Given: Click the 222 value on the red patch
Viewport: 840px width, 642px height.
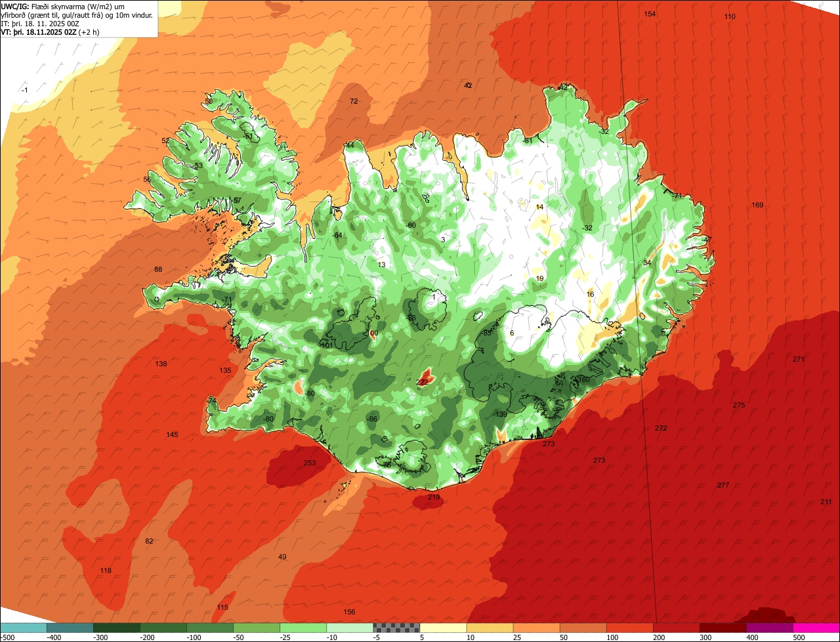Looking at the screenshot, I should (x=423, y=382).
